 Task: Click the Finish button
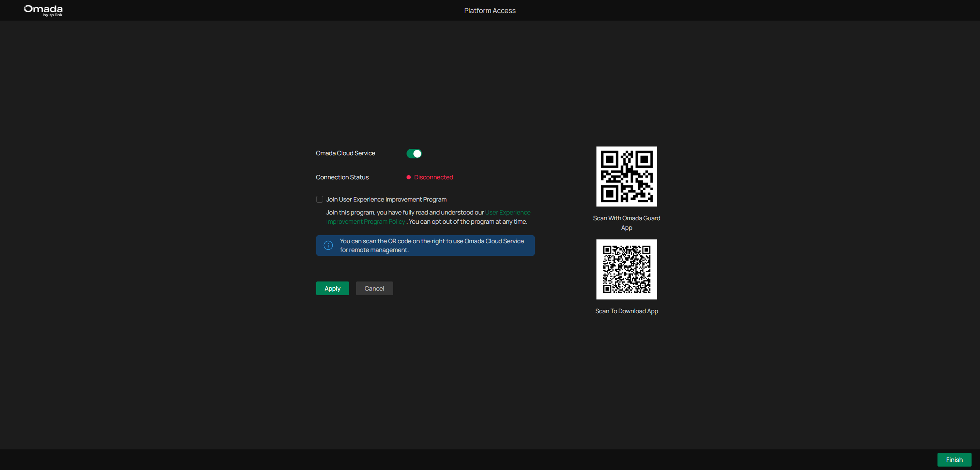(954, 459)
